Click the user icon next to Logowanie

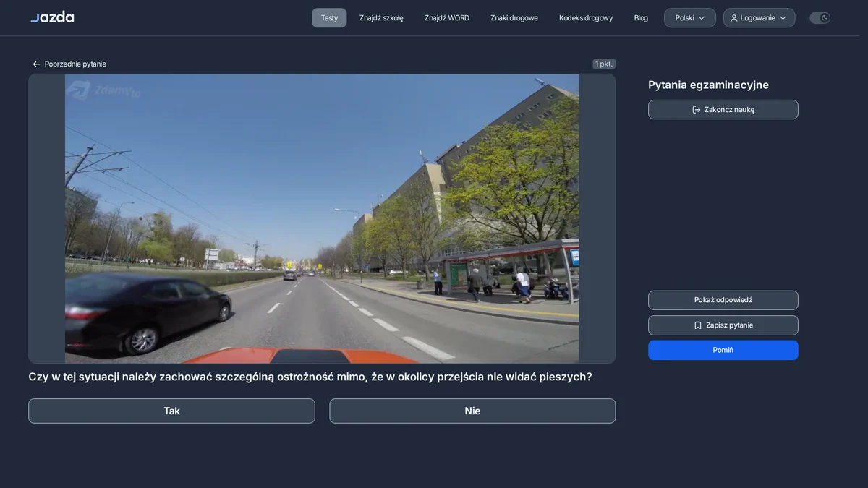click(734, 18)
